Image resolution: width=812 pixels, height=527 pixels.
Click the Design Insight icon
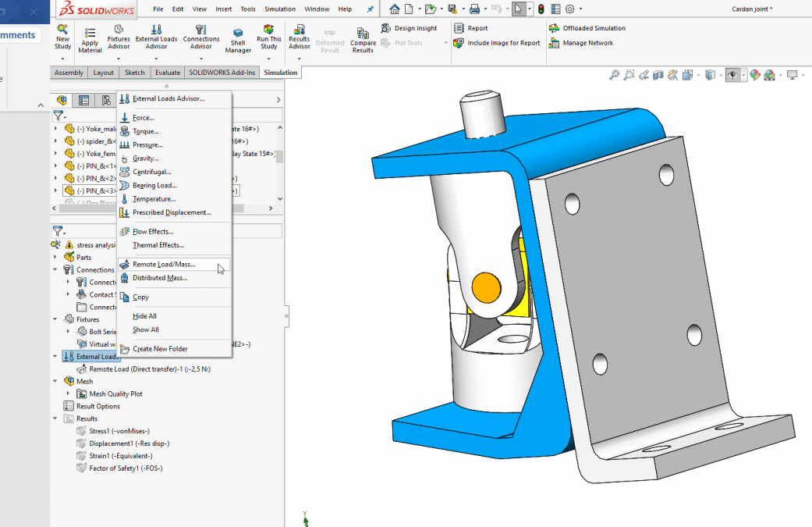387,28
